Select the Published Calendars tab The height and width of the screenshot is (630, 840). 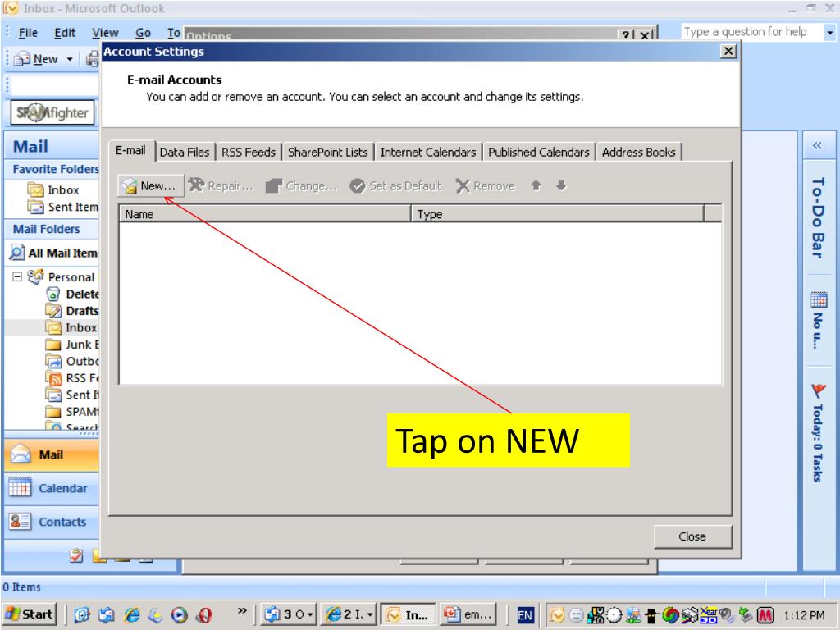pos(538,152)
